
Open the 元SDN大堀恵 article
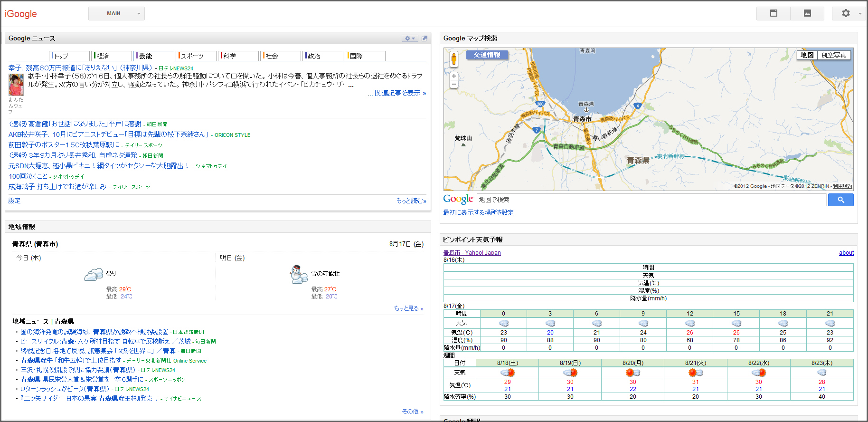click(x=99, y=166)
